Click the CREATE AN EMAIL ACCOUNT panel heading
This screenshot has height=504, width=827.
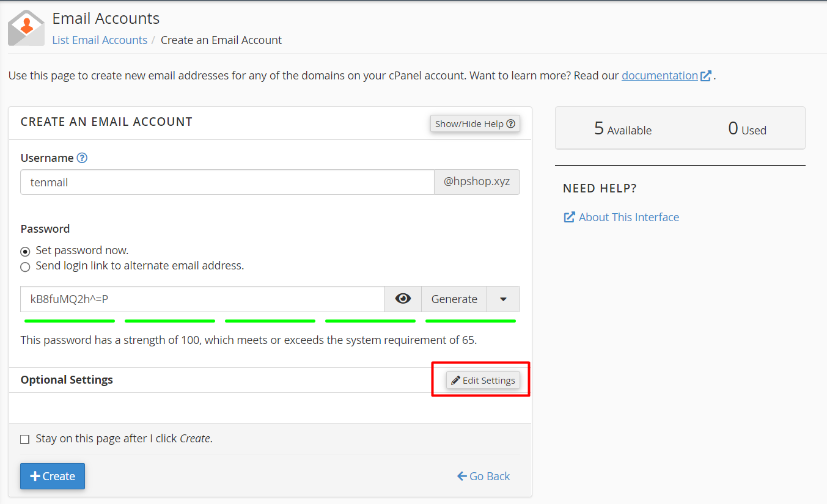pyautogui.click(x=106, y=122)
